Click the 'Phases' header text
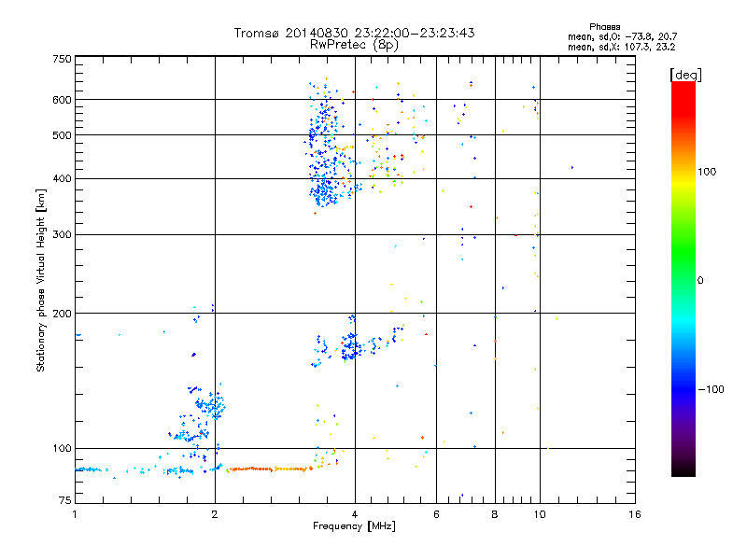The image size is (747, 560). pos(604,27)
